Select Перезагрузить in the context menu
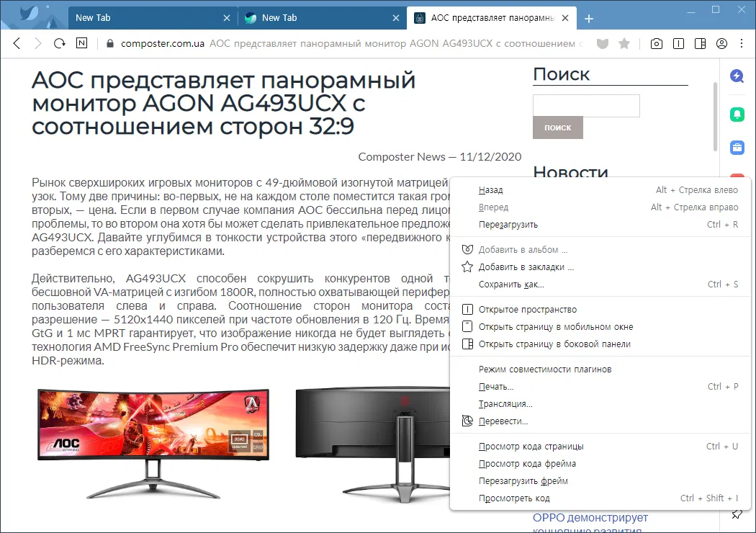756x533 pixels. (x=600, y=225)
